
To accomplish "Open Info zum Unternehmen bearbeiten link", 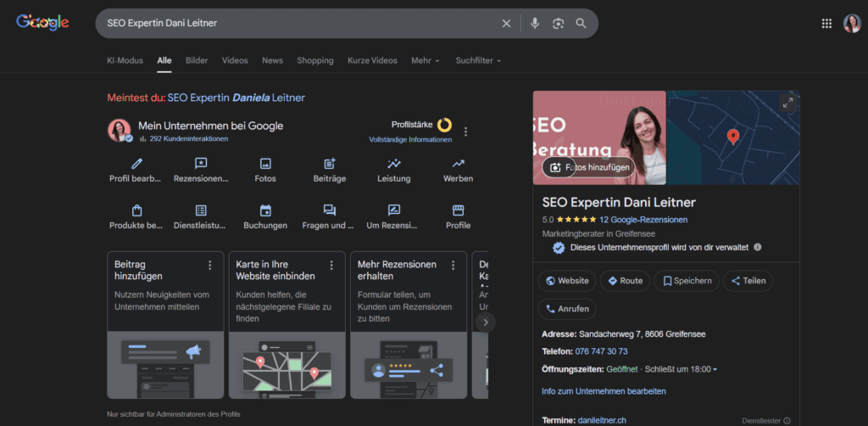I will tap(604, 391).
